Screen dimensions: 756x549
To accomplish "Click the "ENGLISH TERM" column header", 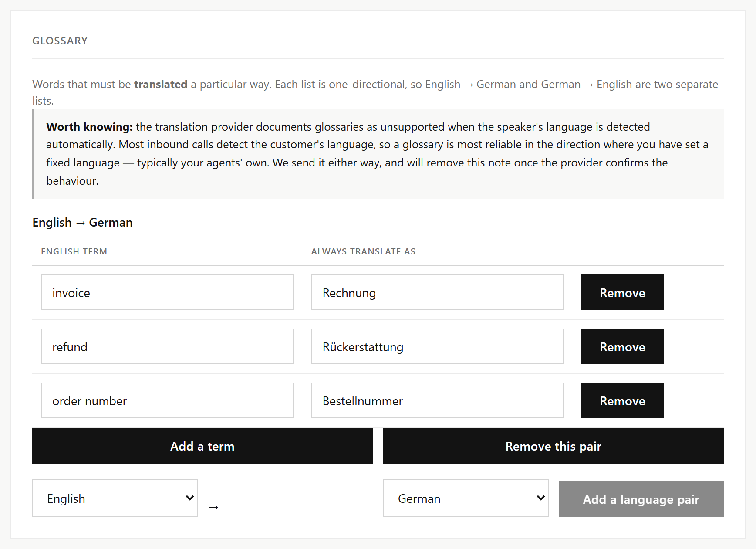I will [x=74, y=251].
